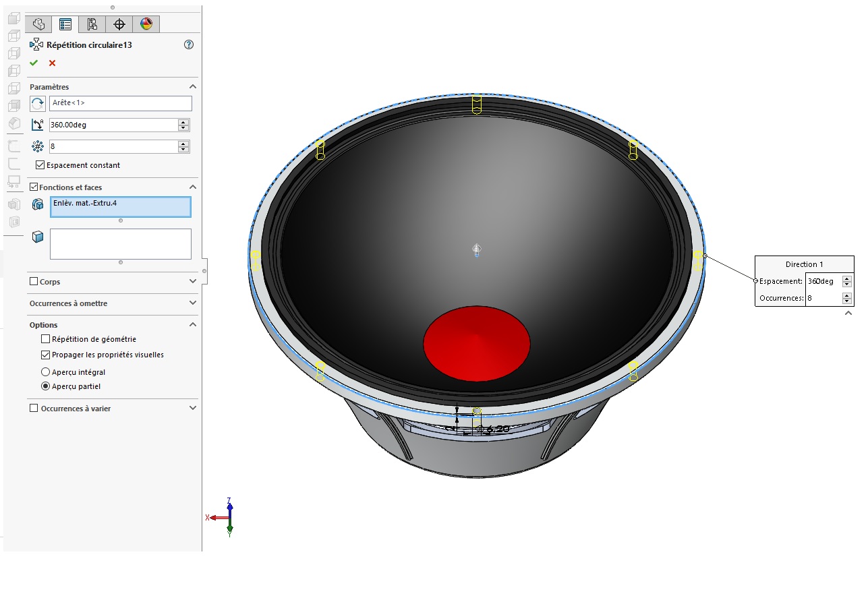Switch to the ConfigurationManager tab

pos(92,24)
